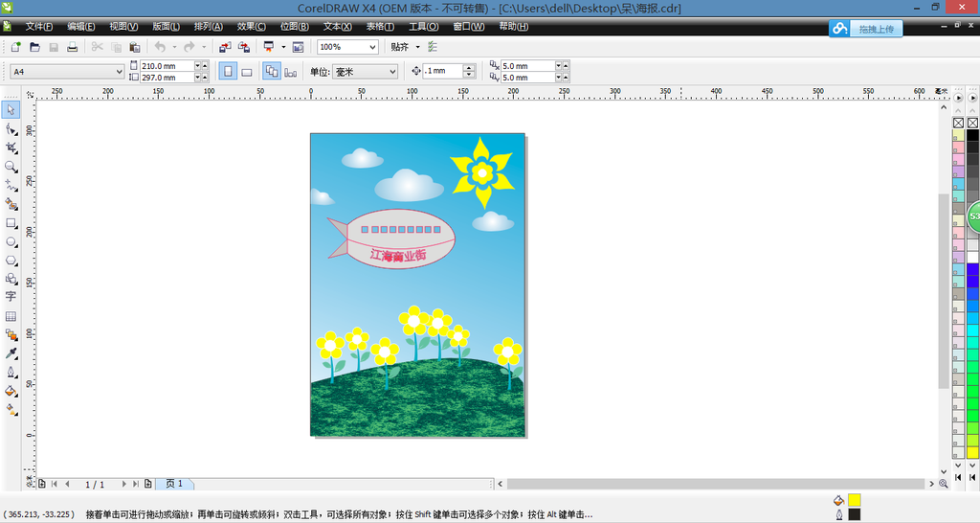
Task: Select the Basic Shapes tool
Action: tap(11, 279)
